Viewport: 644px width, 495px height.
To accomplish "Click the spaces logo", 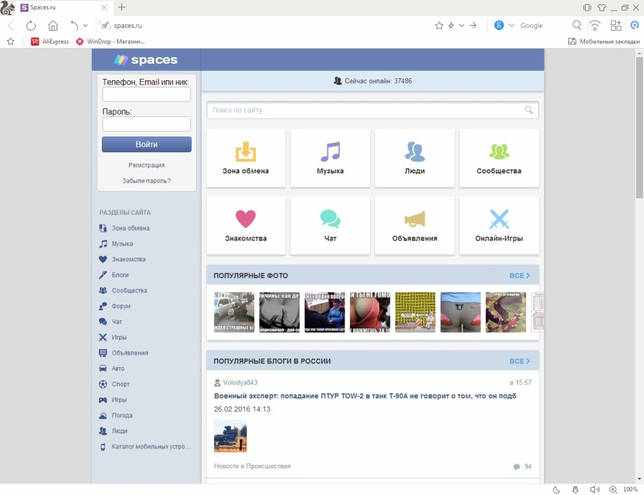I will [146, 60].
